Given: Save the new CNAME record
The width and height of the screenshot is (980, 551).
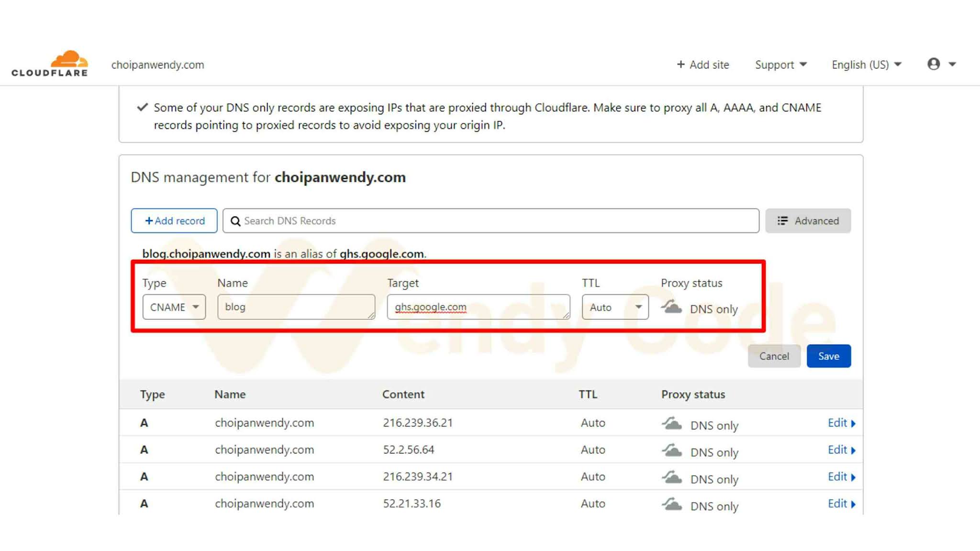Looking at the screenshot, I should click(828, 356).
